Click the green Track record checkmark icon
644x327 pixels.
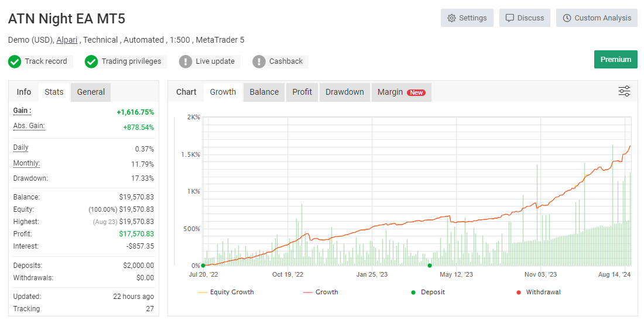(x=15, y=61)
